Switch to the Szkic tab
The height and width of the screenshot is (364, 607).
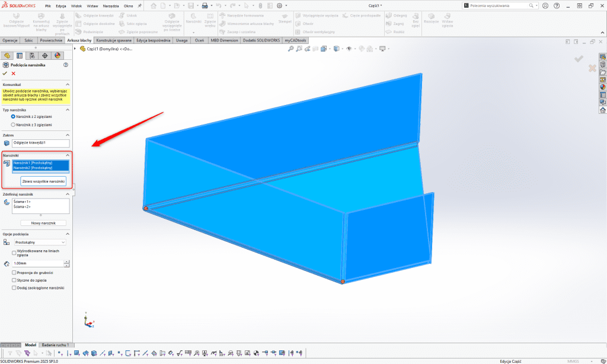pos(28,40)
